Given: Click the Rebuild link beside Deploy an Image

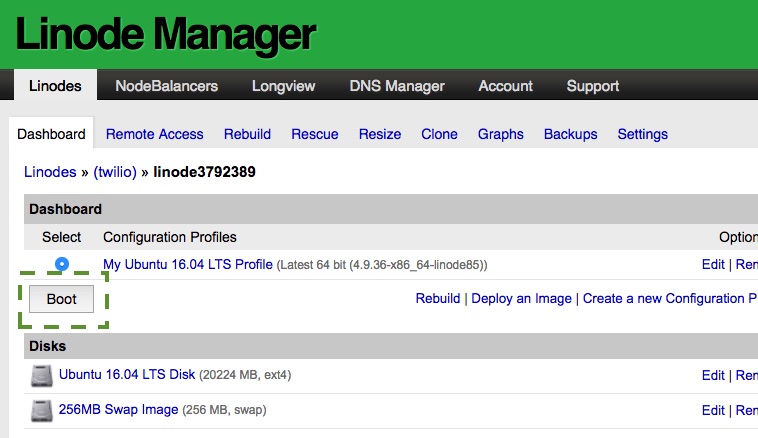Looking at the screenshot, I should (x=437, y=298).
